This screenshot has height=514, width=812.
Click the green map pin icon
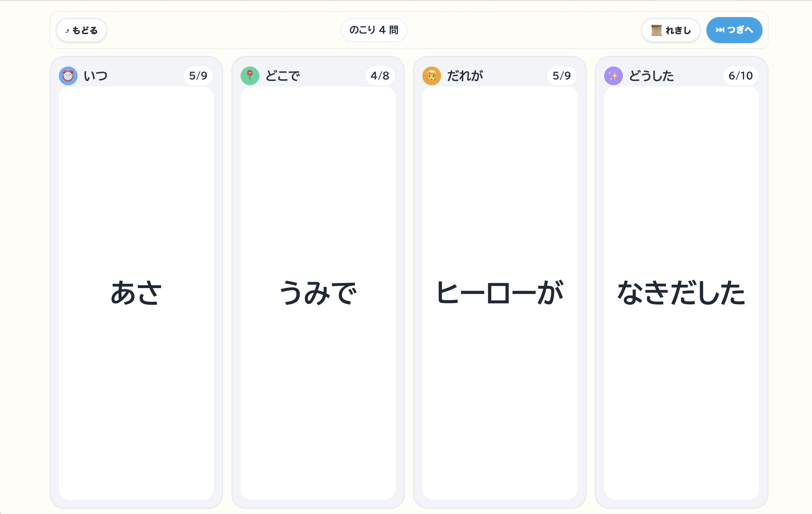(250, 76)
